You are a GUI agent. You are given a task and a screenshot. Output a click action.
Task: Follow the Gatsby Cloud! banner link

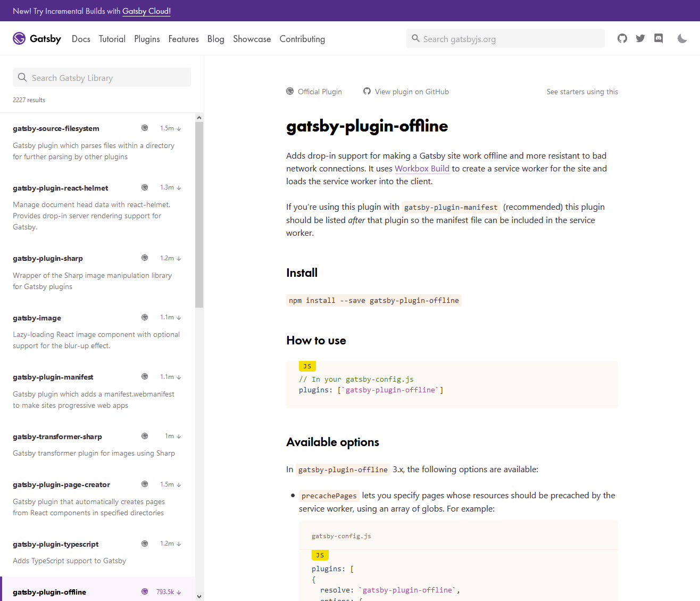click(x=146, y=11)
